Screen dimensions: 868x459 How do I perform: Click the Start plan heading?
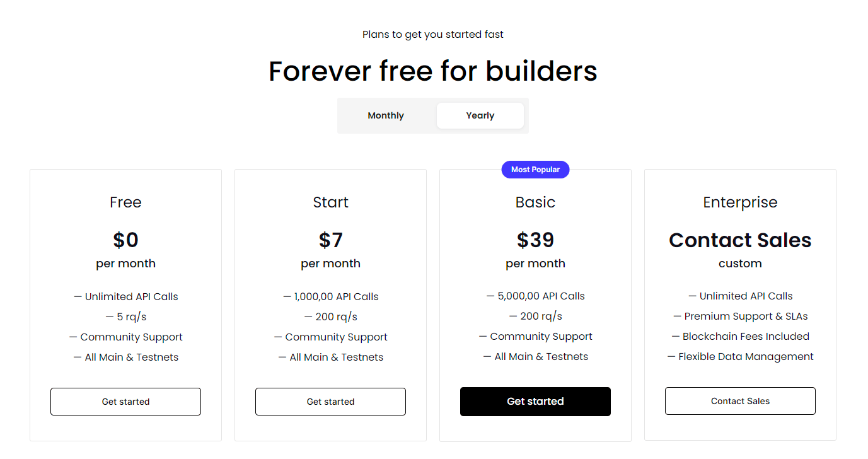(x=330, y=202)
